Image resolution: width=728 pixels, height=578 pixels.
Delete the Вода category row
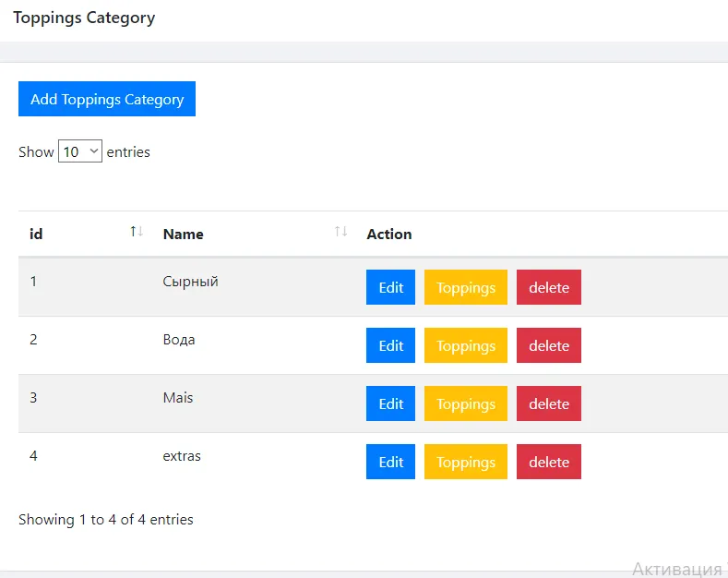(549, 345)
